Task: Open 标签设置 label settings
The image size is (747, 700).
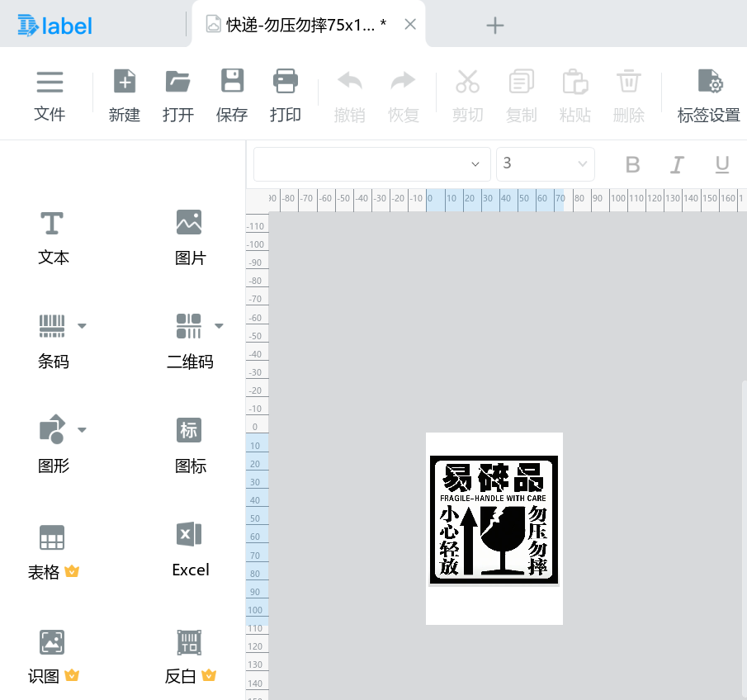Action: pyautogui.click(x=708, y=93)
